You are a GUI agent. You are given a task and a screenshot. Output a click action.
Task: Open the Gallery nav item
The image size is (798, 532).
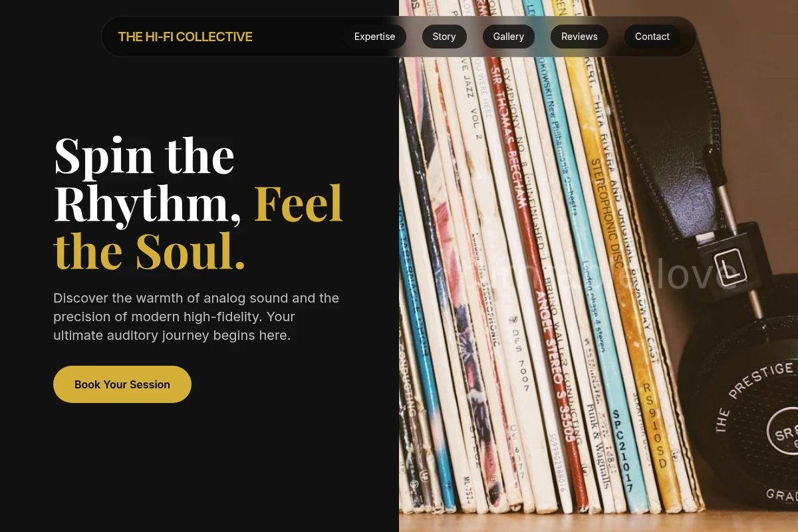[509, 37]
